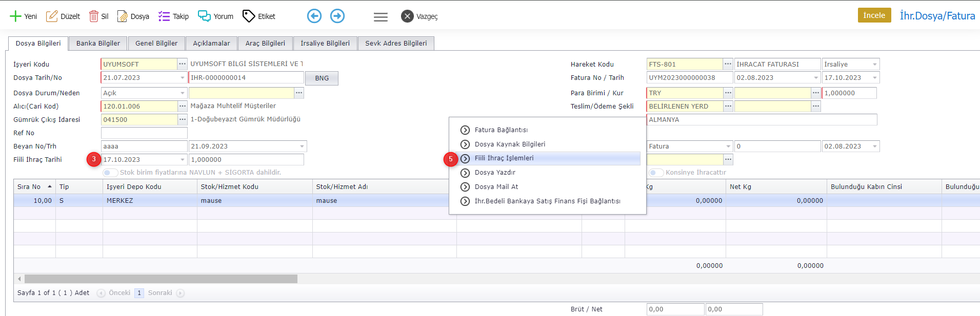Click Dosya No field IHR-0000000014
Viewport: 980px width, 316px height.
click(246, 77)
